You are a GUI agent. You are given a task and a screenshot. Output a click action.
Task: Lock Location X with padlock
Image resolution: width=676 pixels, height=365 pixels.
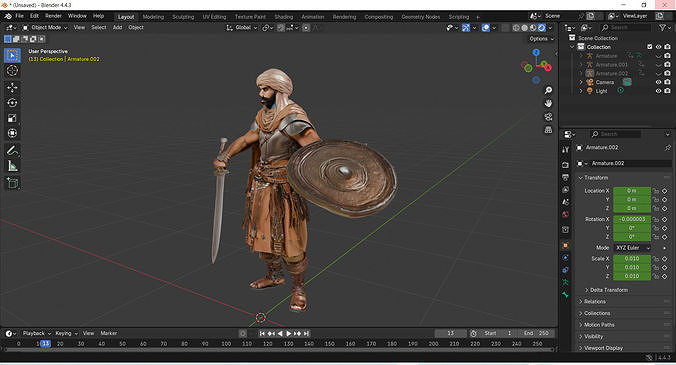[656, 190]
